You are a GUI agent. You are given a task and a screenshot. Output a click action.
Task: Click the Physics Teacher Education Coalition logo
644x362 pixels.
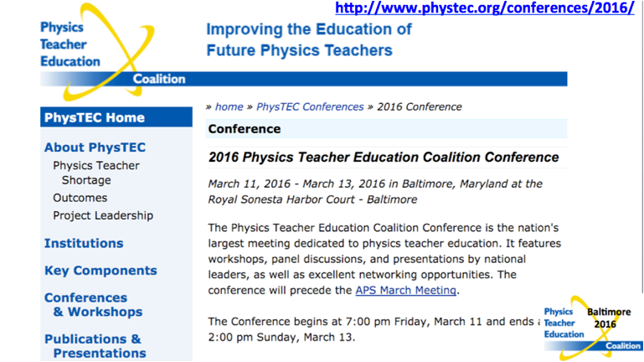[x=97, y=52]
